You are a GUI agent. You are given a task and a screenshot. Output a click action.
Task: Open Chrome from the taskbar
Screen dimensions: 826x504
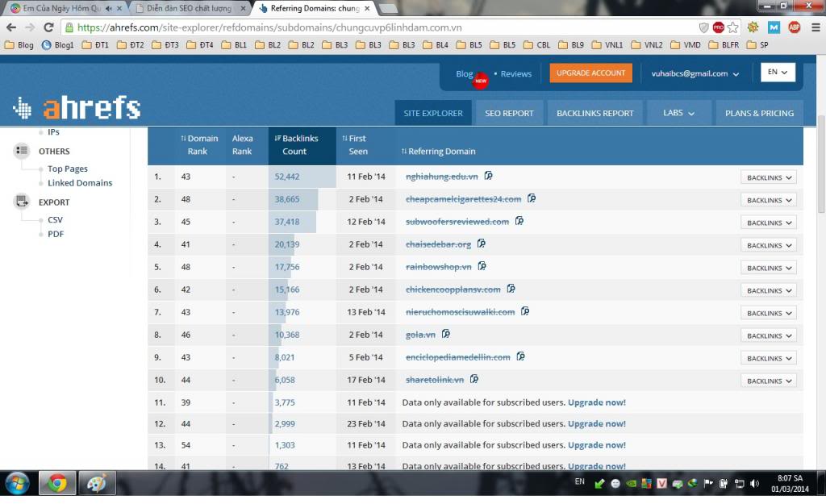coord(57,483)
